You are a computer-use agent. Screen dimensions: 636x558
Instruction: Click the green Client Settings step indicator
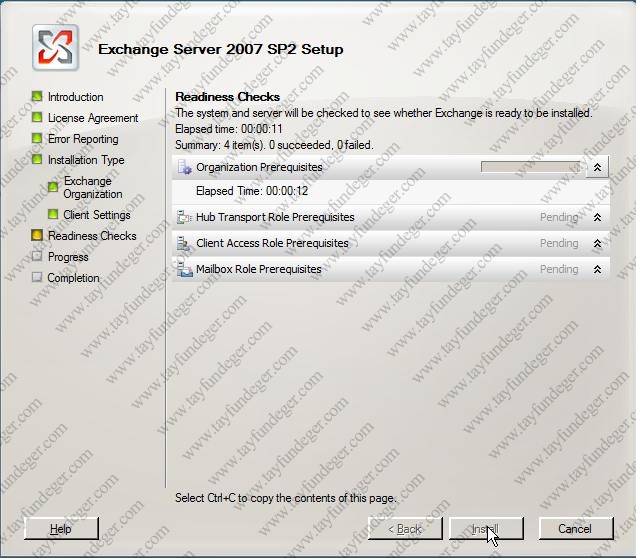point(53,214)
